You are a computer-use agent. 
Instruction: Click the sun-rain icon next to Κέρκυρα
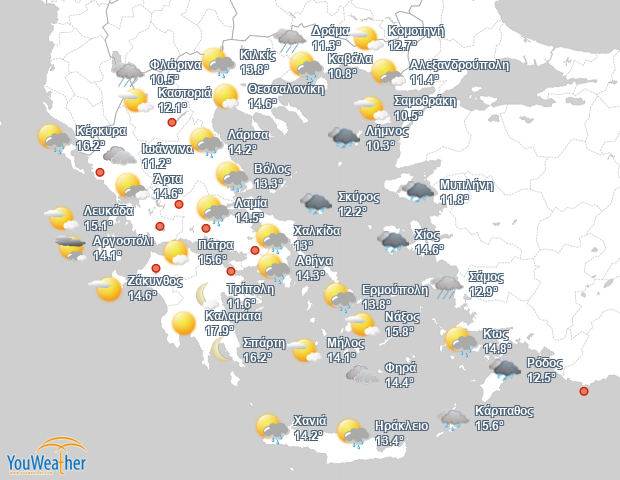54,138
